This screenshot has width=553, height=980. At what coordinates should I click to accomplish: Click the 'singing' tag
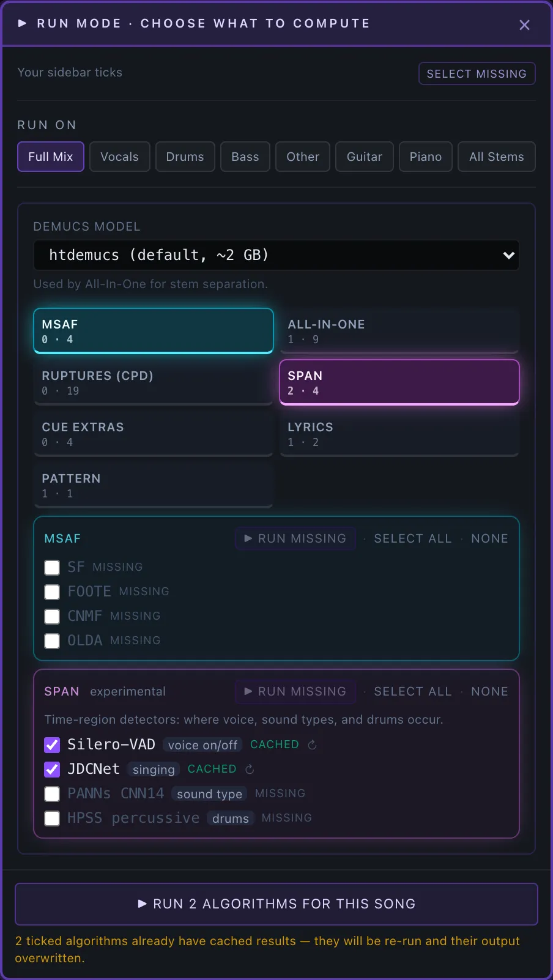pos(154,769)
